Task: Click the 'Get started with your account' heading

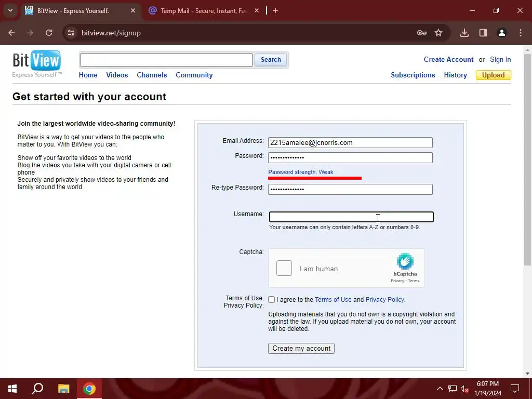Action: coord(89,97)
